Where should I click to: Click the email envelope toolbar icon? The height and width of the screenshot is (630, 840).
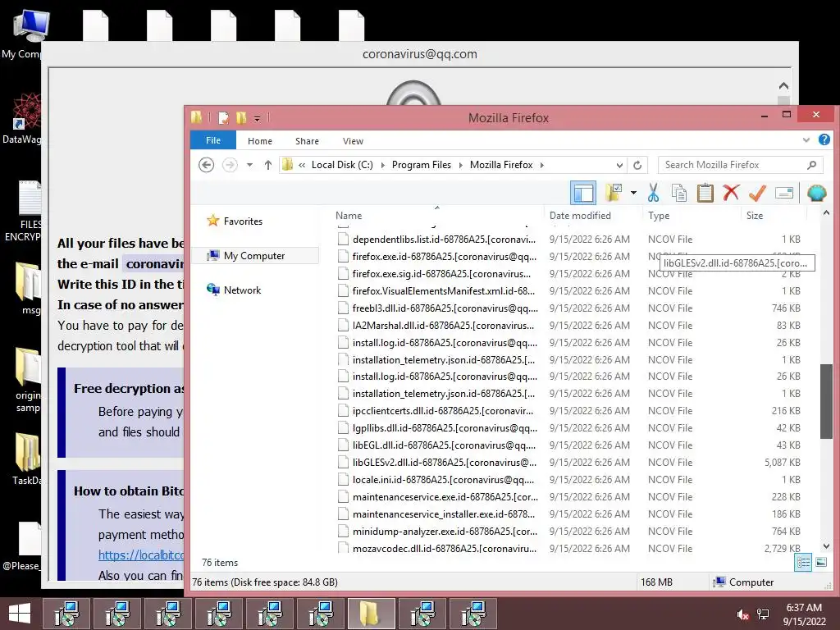click(783, 193)
